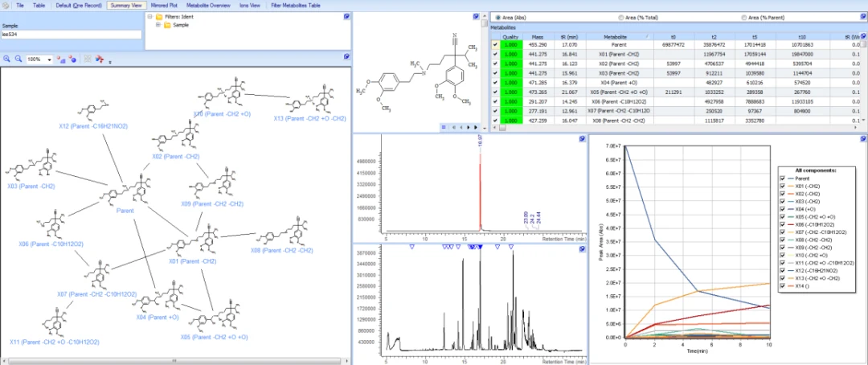Sort table by the Quality column header
Viewport: 868px width, 365px height.
(x=511, y=36)
